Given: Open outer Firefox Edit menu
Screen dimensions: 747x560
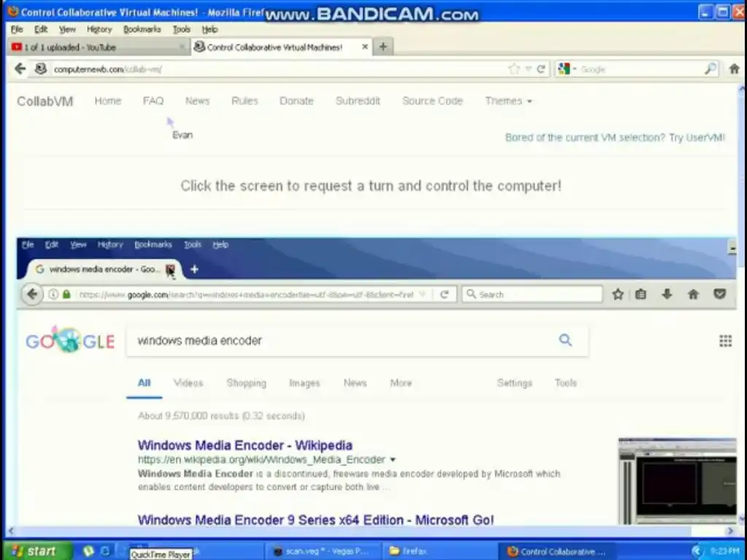Looking at the screenshot, I should click(x=41, y=29).
